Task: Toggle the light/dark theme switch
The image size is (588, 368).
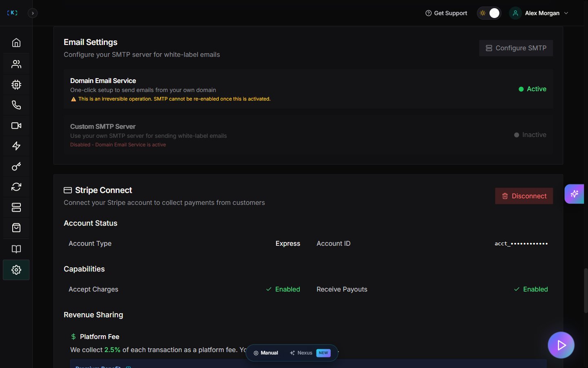Action: click(x=489, y=13)
